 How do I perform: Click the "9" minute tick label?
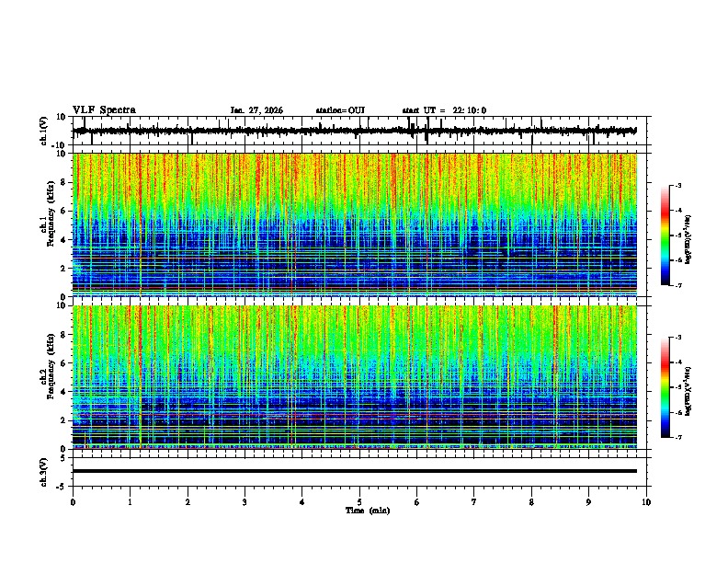click(x=588, y=502)
